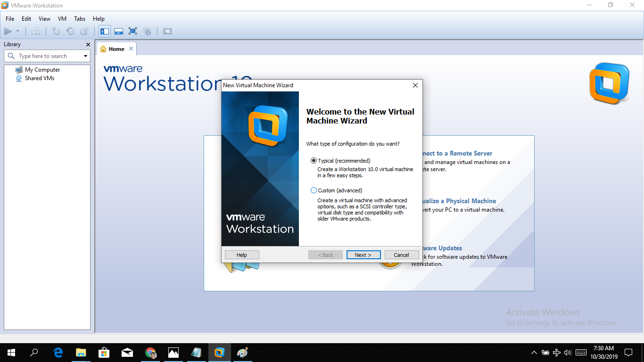Open the Snapshot Manager toolbar icon

pos(84,32)
